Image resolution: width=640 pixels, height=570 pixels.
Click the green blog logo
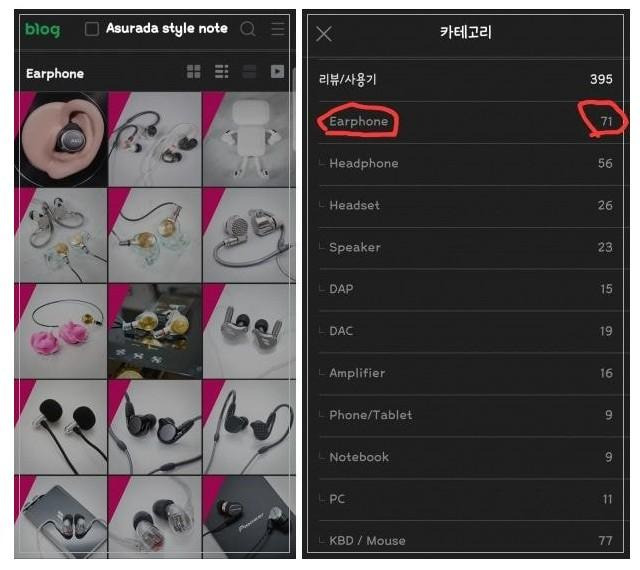pos(42,30)
